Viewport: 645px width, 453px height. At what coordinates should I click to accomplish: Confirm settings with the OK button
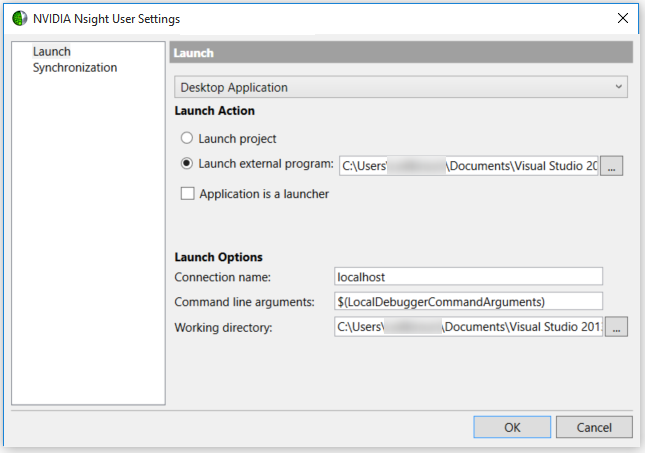(512, 427)
